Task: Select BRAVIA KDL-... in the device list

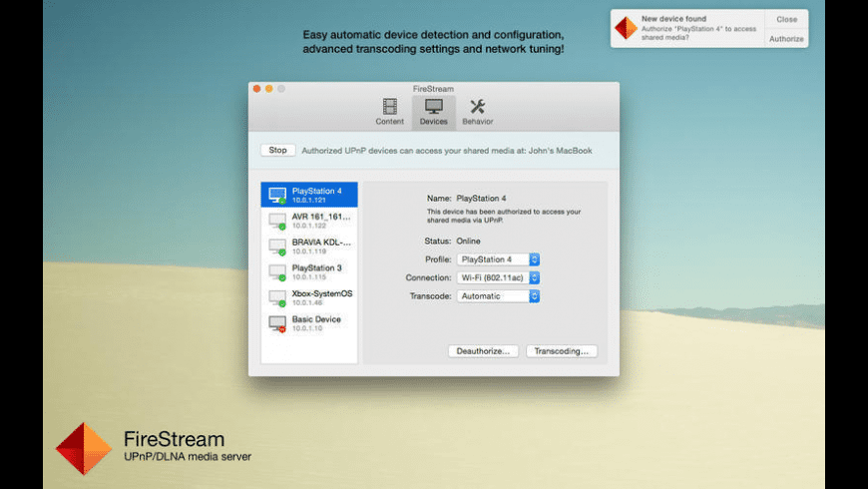Action: click(x=309, y=245)
